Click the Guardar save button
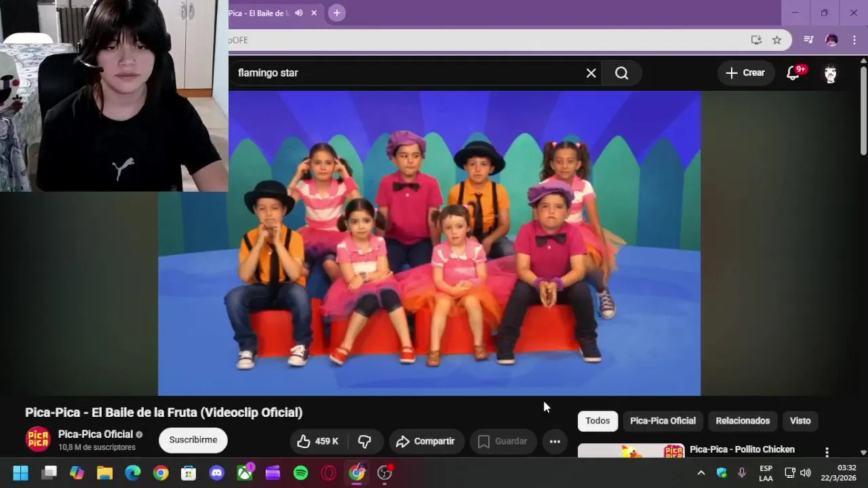 click(503, 442)
